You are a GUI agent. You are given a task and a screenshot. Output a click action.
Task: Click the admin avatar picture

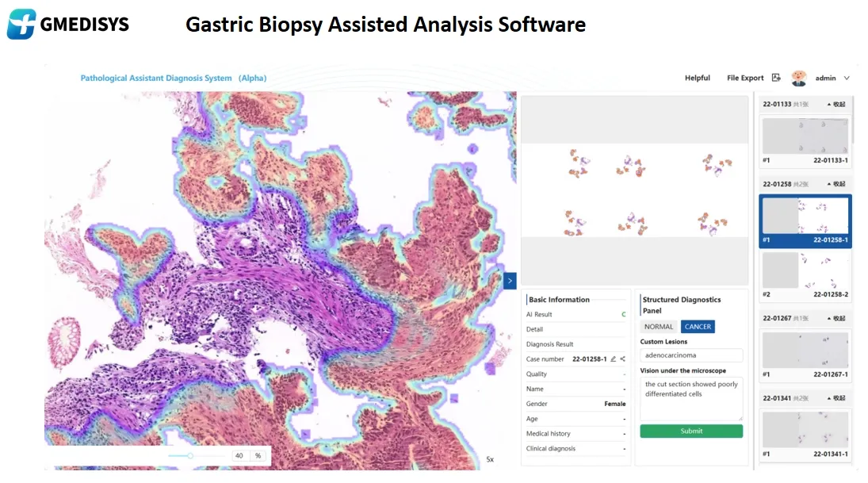(x=799, y=78)
